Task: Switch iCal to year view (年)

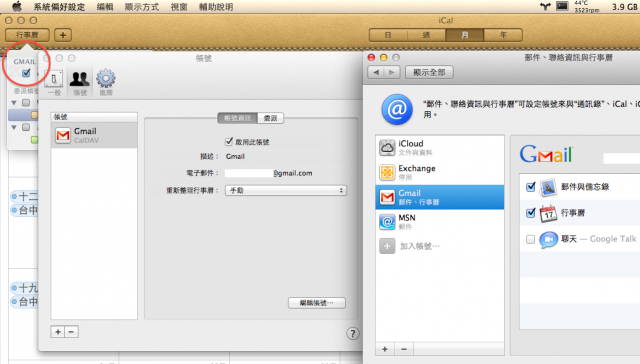Action: [x=503, y=35]
